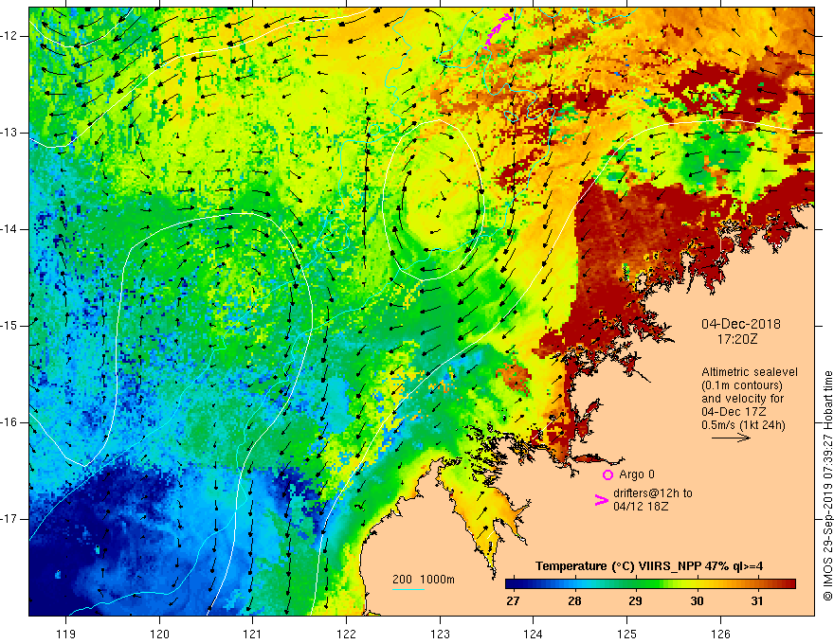Click the '200 1000m' bathymetry label
The height and width of the screenshot is (644, 834).
pos(424,580)
